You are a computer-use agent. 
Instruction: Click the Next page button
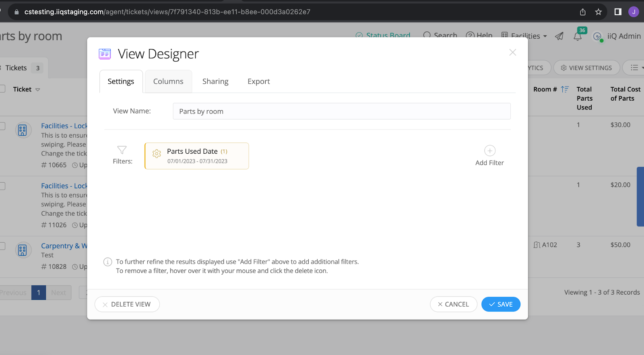coord(58,293)
